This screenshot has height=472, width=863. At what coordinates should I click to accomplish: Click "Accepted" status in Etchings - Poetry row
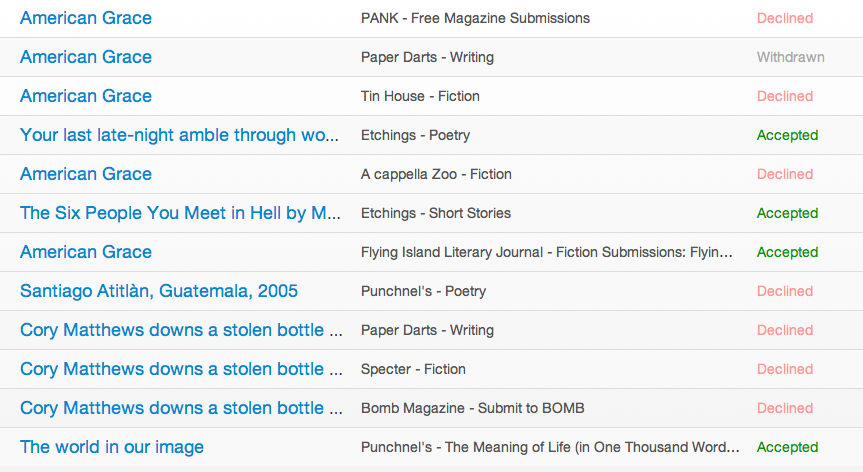(787, 135)
